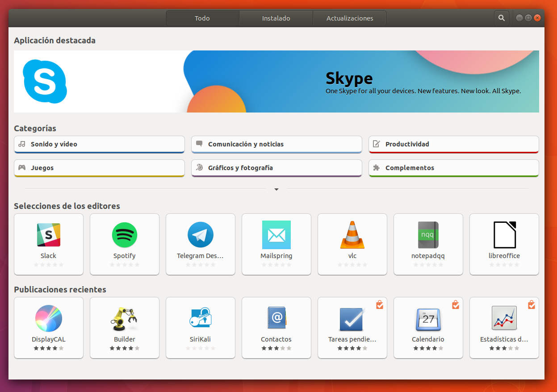Click the Mailspring name label
Screen dimensions: 557x392
click(x=276, y=256)
